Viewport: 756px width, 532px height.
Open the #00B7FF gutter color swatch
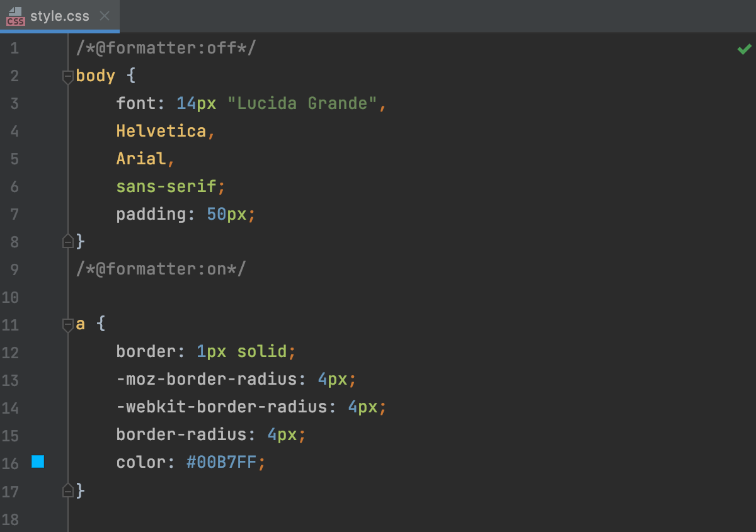(x=38, y=462)
